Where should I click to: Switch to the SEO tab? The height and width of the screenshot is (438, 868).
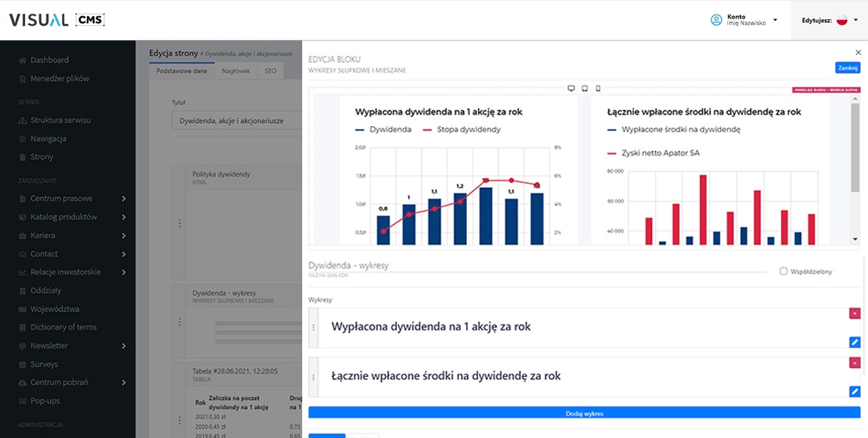270,72
